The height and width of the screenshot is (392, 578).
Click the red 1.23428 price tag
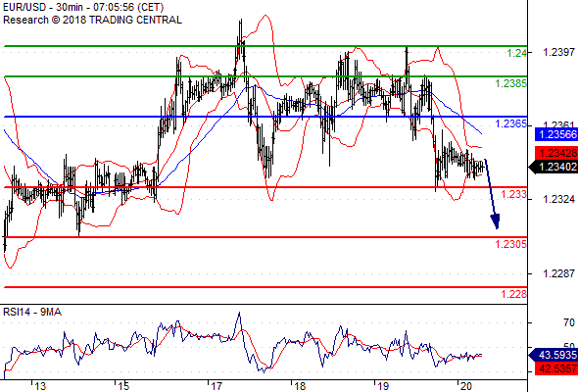[556, 153]
